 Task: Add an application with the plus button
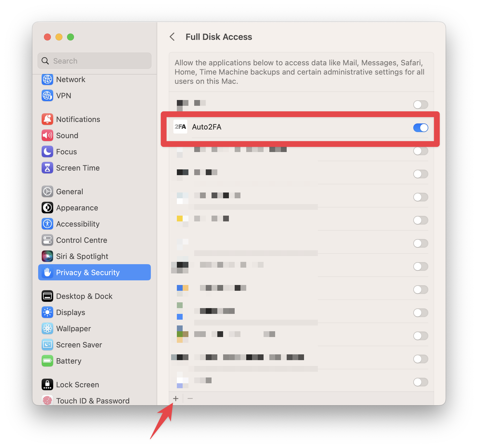point(176,399)
